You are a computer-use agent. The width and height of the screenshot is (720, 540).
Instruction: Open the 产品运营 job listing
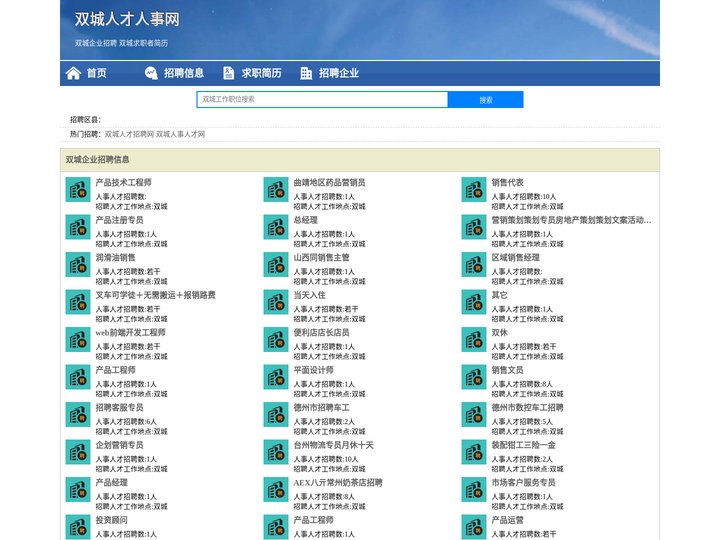(x=507, y=520)
